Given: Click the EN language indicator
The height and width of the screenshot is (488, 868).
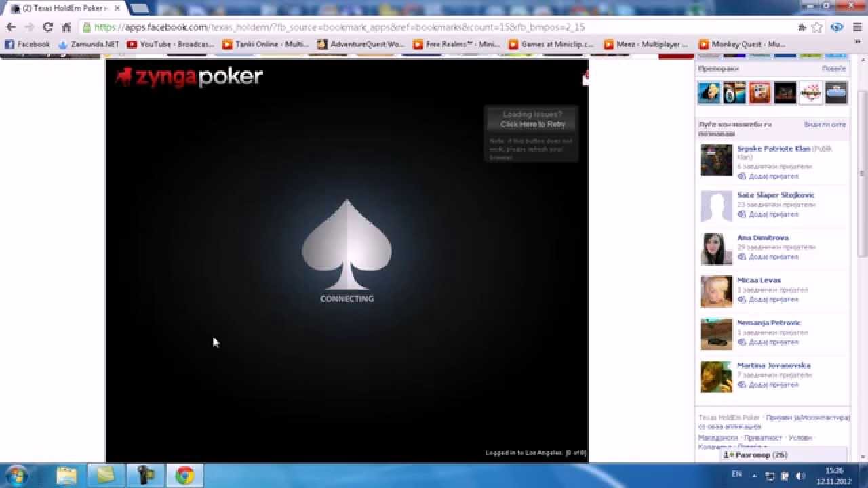Looking at the screenshot, I should coord(736,474).
